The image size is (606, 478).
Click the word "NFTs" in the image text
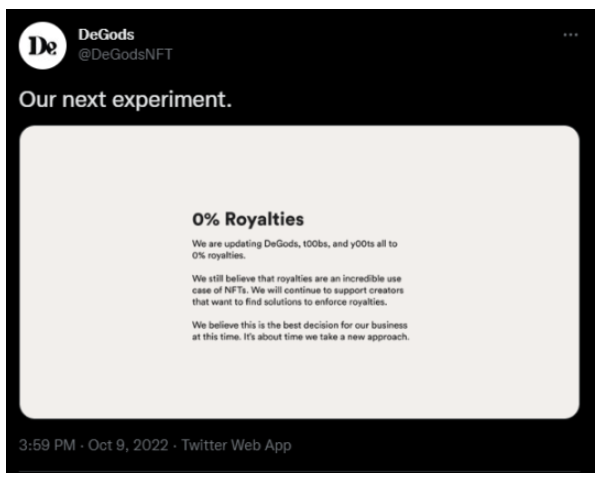[235, 290]
